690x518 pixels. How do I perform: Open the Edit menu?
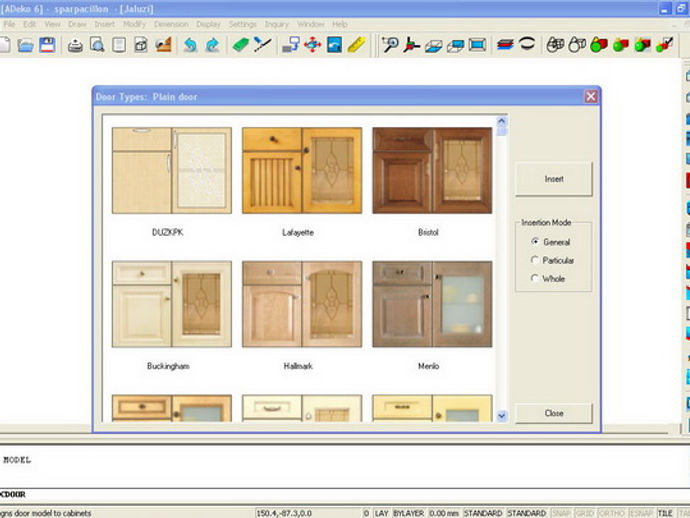pos(29,24)
